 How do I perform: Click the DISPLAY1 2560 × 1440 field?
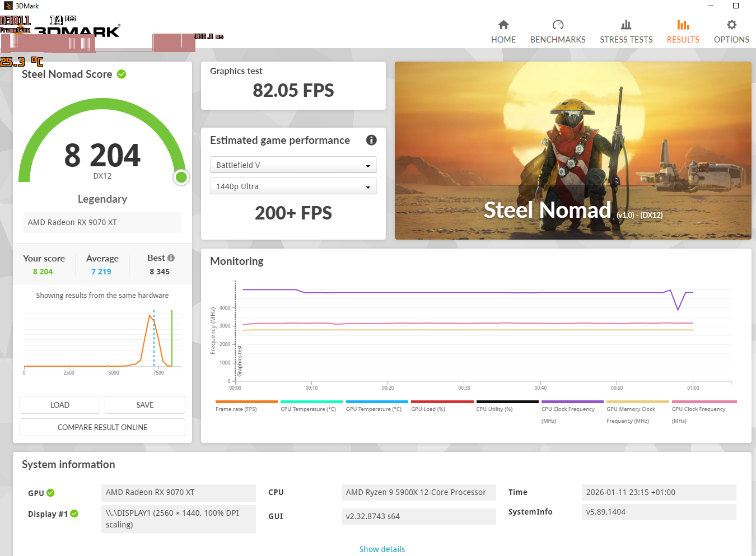click(x=179, y=519)
